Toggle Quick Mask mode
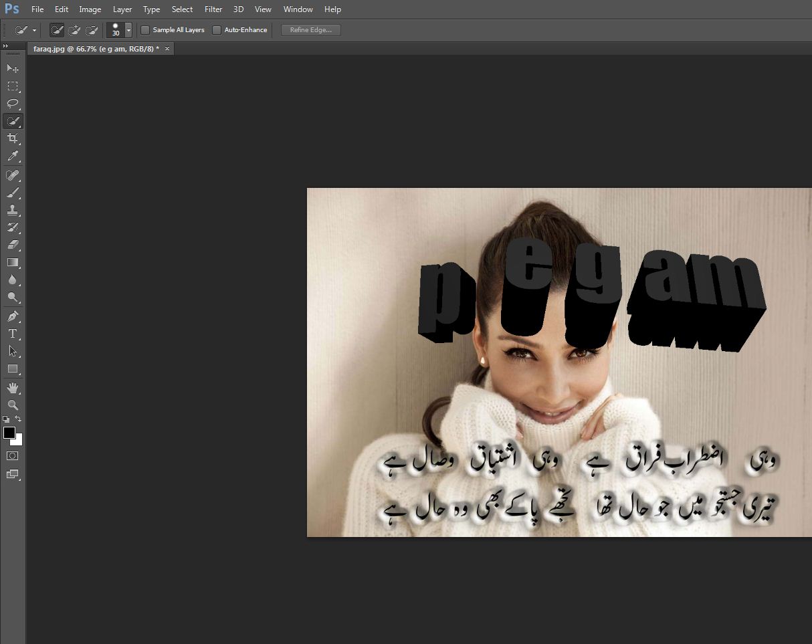 tap(13, 456)
